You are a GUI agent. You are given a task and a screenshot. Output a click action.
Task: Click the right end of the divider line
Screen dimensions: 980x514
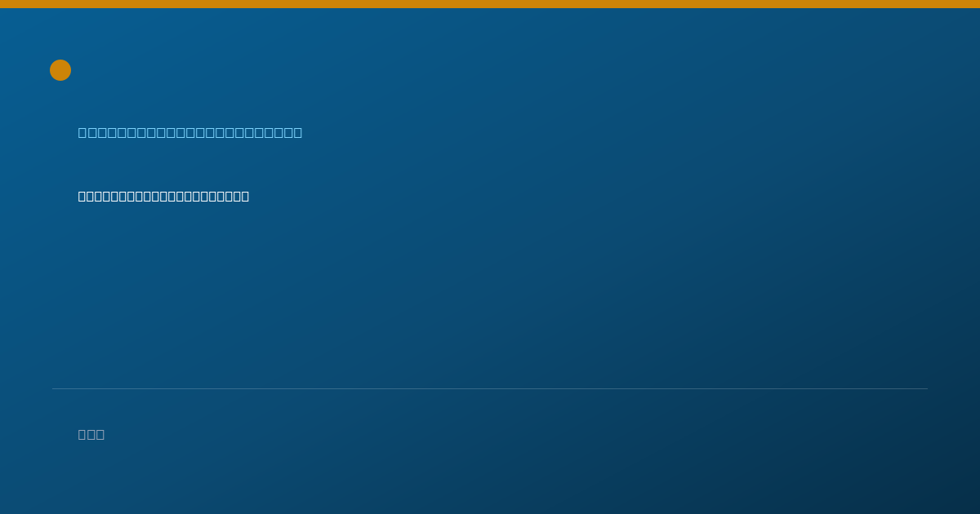[926, 388]
